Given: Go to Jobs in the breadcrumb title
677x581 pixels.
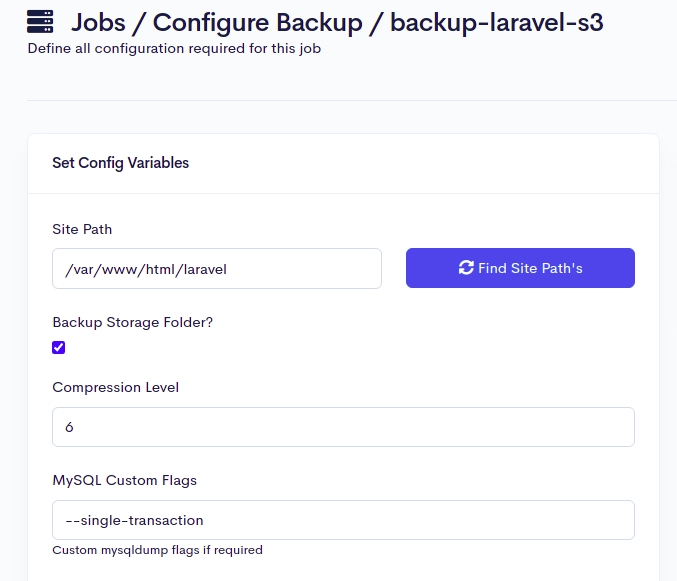Looking at the screenshot, I should pyautogui.click(x=105, y=22).
